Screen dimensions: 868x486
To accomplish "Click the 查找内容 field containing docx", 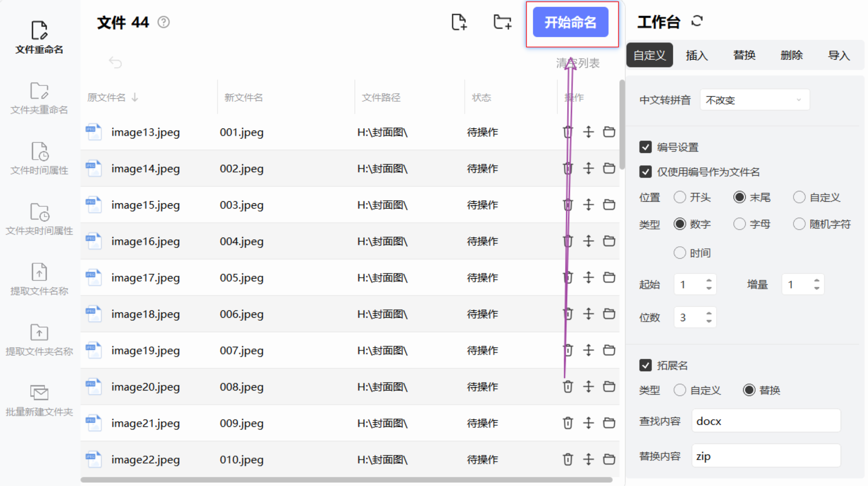I will pos(766,421).
